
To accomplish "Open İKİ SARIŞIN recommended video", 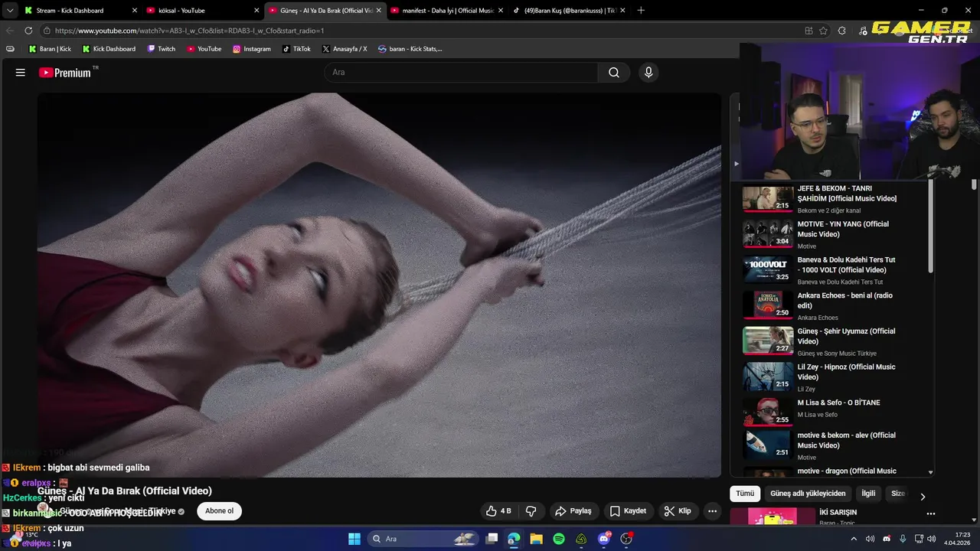I will 838,512.
